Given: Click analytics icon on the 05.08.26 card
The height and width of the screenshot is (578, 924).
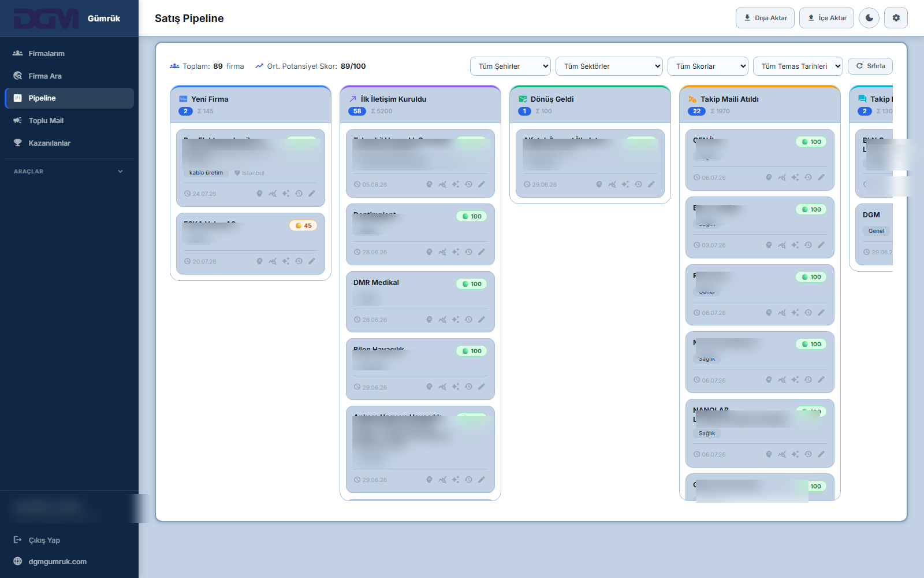Looking at the screenshot, I should 442,184.
